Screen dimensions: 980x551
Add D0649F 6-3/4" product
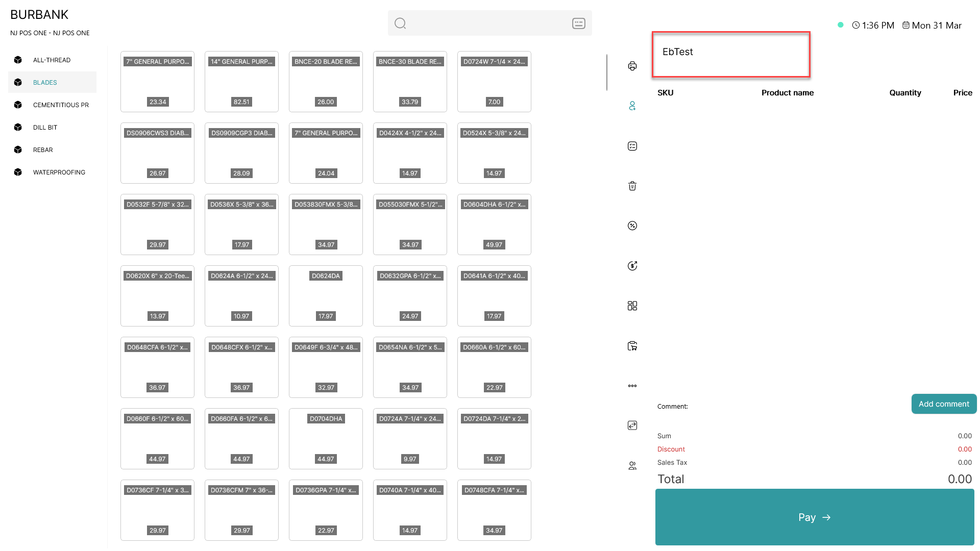pos(326,367)
